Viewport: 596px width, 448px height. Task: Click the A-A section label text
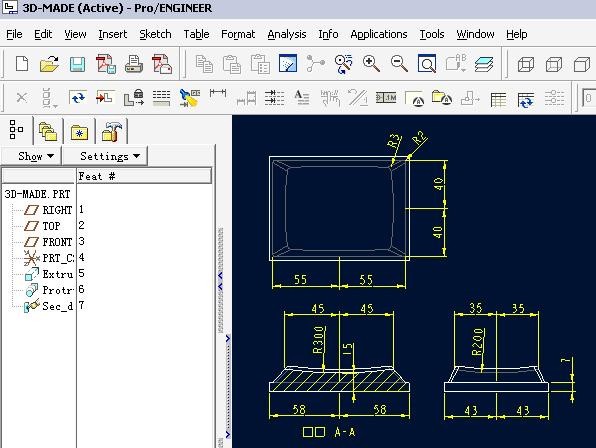[x=345, y=432]
